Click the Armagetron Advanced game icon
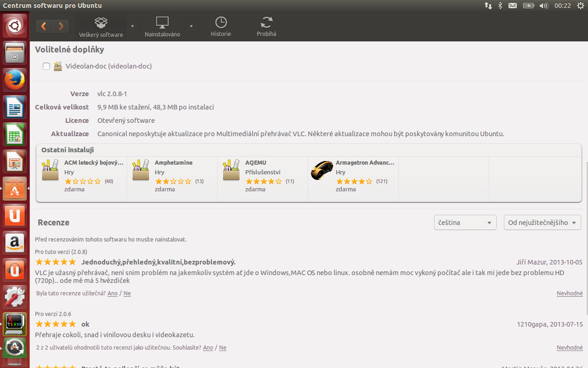 click(322, 171)
